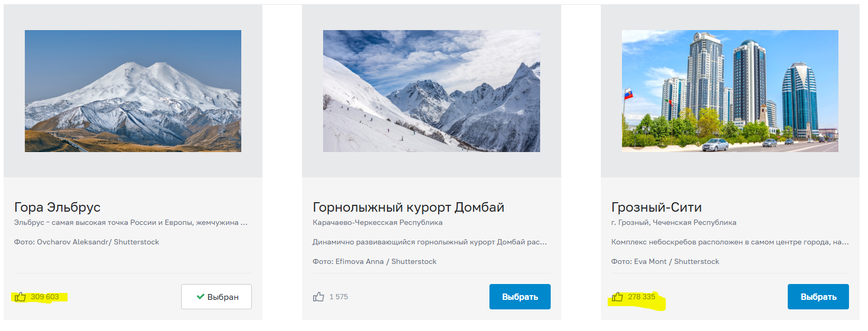
Task: Click vote count 1 575
Action: [338, 297]
